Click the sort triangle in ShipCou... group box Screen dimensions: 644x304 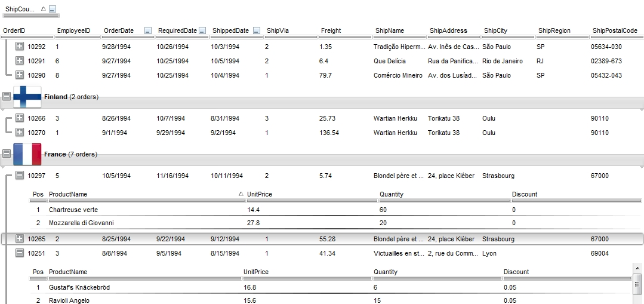tap(43, 10)
